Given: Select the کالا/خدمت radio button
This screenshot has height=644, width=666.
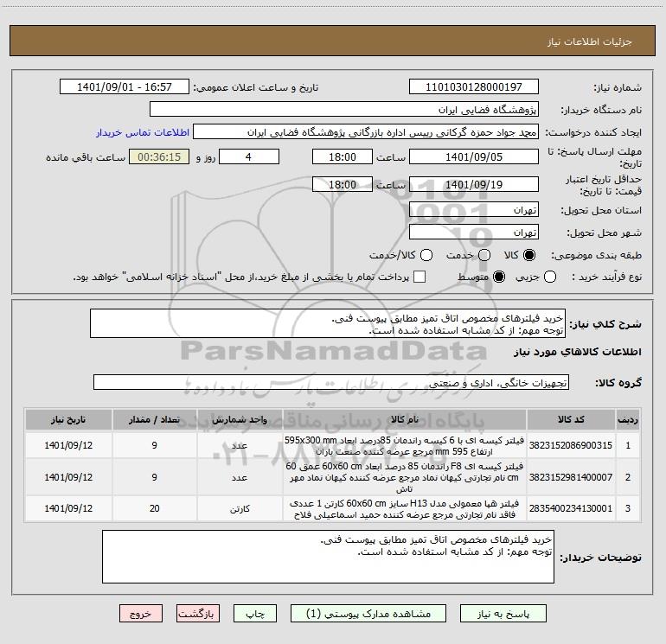Looking at the screenshot, I should pos(426,255).
